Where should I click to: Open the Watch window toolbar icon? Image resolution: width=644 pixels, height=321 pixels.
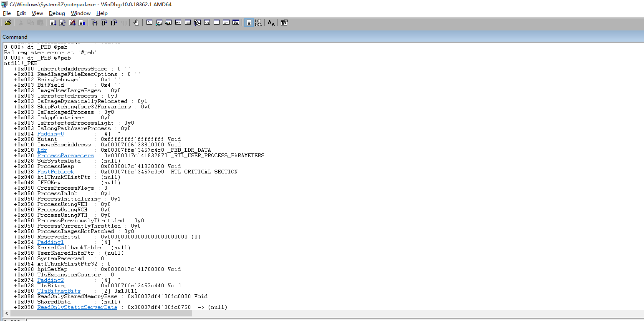point(159,23)
